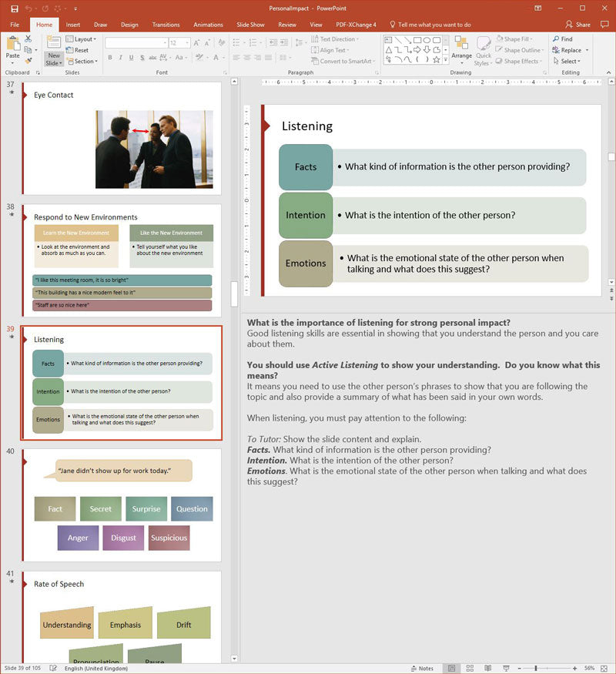This screenshot has height=674, width=616.
Task: Click the spell check status icon
Action: point(53,668)
